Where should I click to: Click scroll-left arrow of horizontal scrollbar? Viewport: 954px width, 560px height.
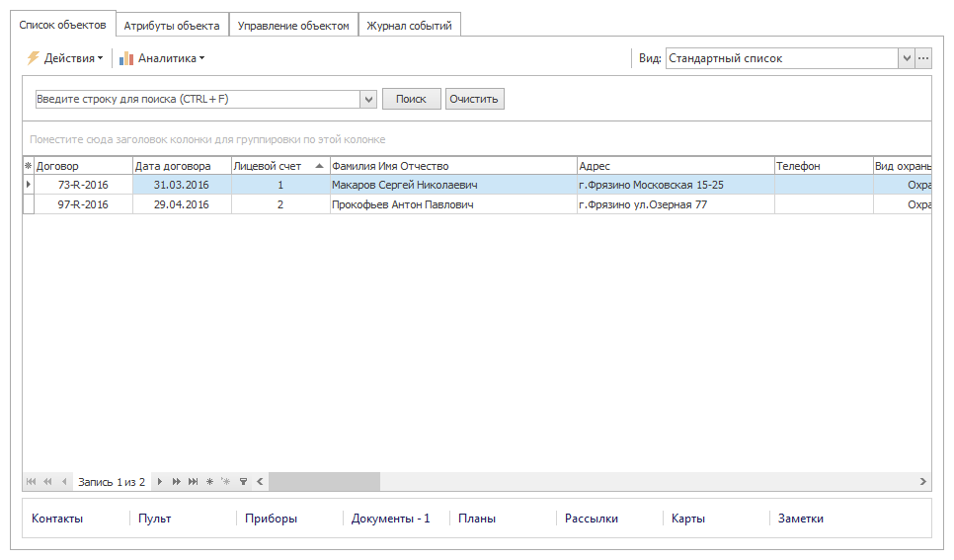click(260, 481)
